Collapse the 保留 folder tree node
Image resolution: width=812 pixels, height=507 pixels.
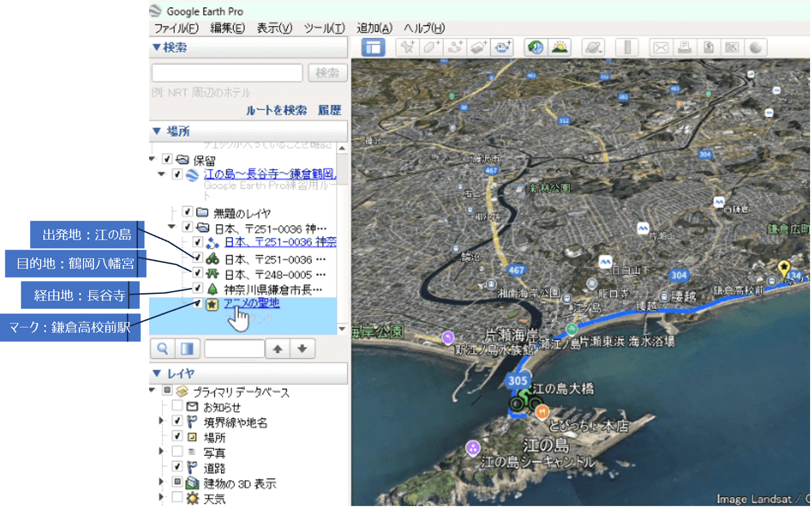click(153, 159)
